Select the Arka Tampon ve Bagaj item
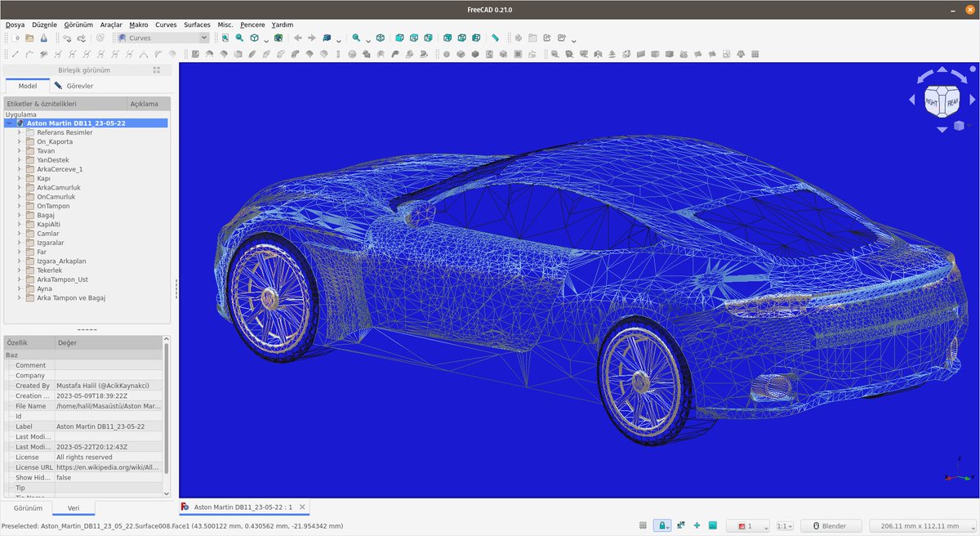The image size is (980, 536). 71,298
